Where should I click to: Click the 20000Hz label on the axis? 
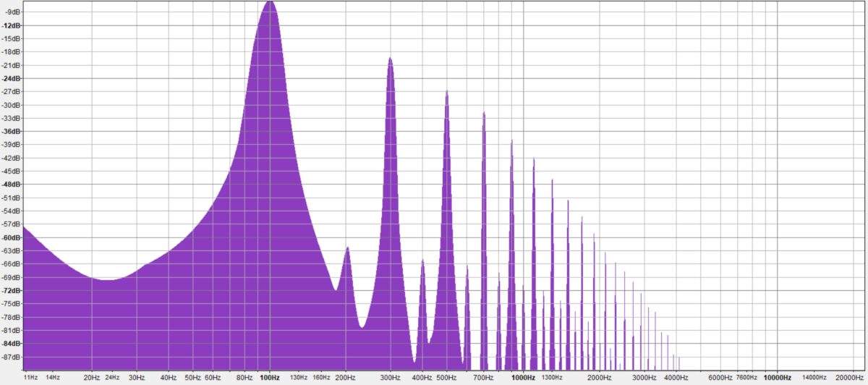tap(849, 378)
